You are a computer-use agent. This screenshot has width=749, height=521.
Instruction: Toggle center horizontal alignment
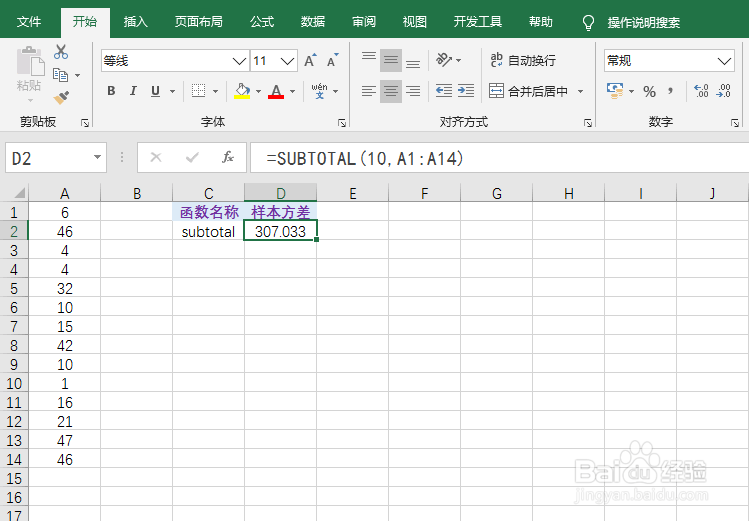click(391, 91)
